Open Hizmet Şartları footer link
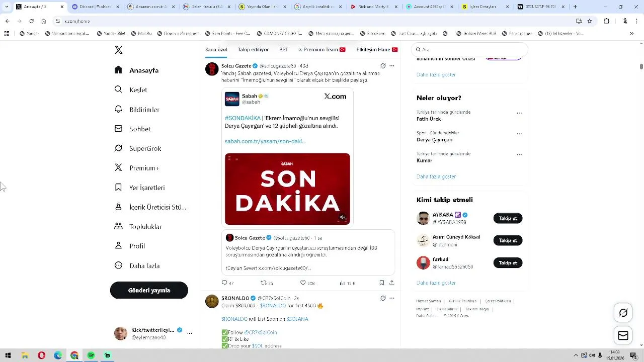The width and height of the screenshot is (644, 362). tap(429, 301)
